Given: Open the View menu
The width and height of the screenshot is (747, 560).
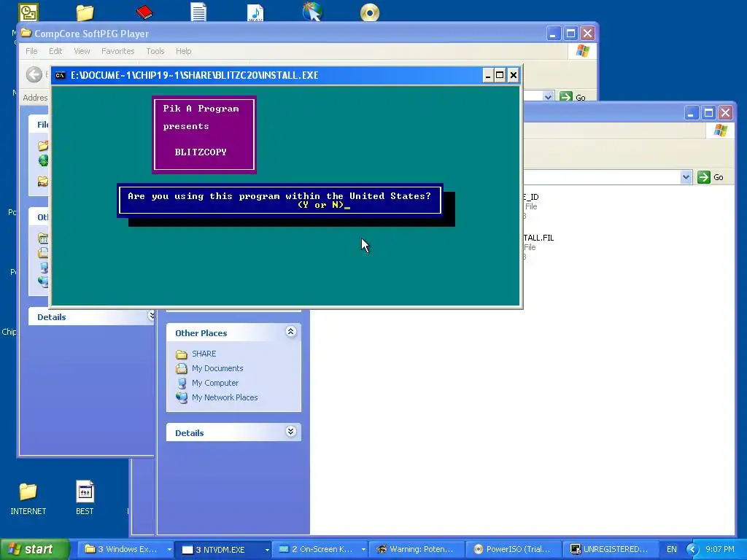Looking at the screenshot, I should pos(82,51).
